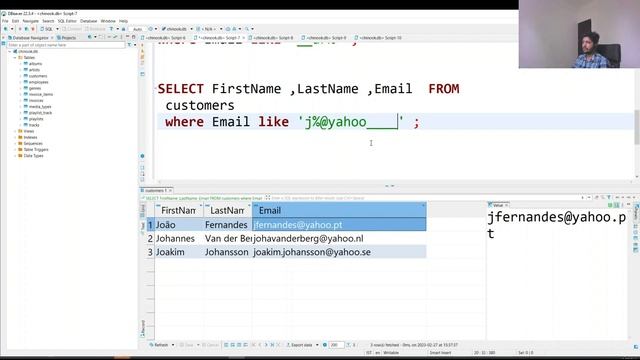Click the Rollback toolbar button

click(95, 29)
